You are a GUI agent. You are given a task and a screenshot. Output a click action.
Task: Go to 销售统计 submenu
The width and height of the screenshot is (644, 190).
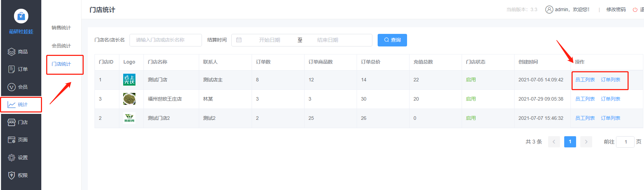61,28
